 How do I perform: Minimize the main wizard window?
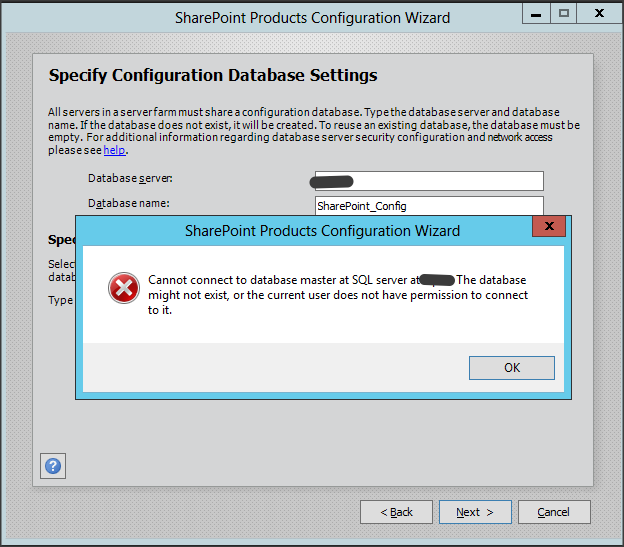(536, 14)
